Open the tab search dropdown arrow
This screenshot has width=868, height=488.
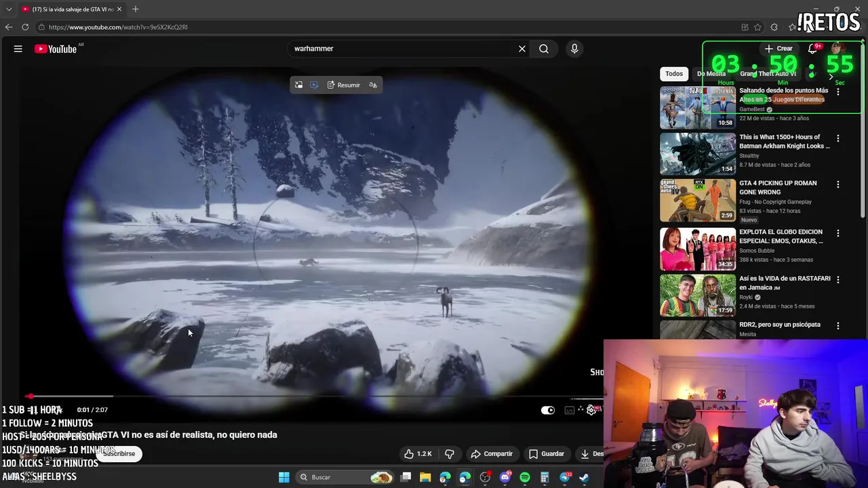(9, 9)
